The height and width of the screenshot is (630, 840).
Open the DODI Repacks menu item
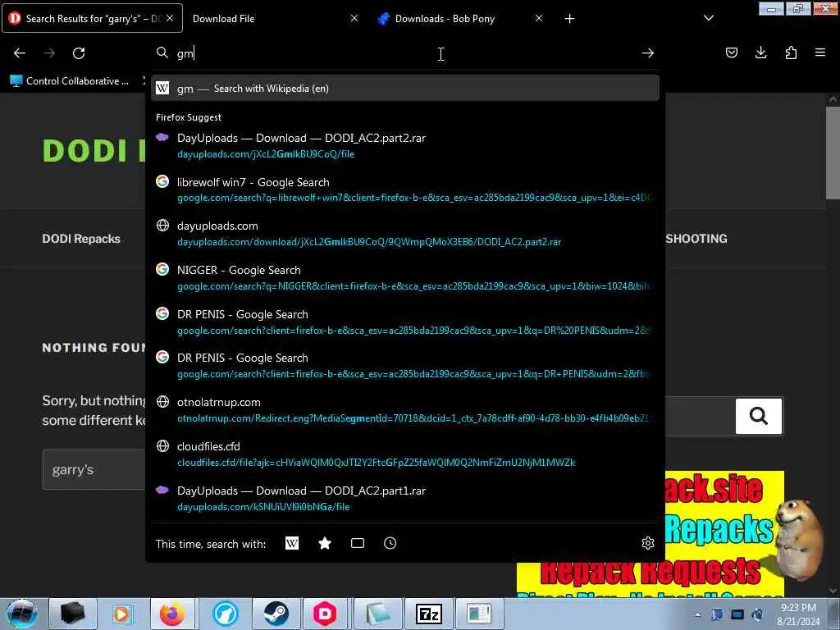pos(81,239)
